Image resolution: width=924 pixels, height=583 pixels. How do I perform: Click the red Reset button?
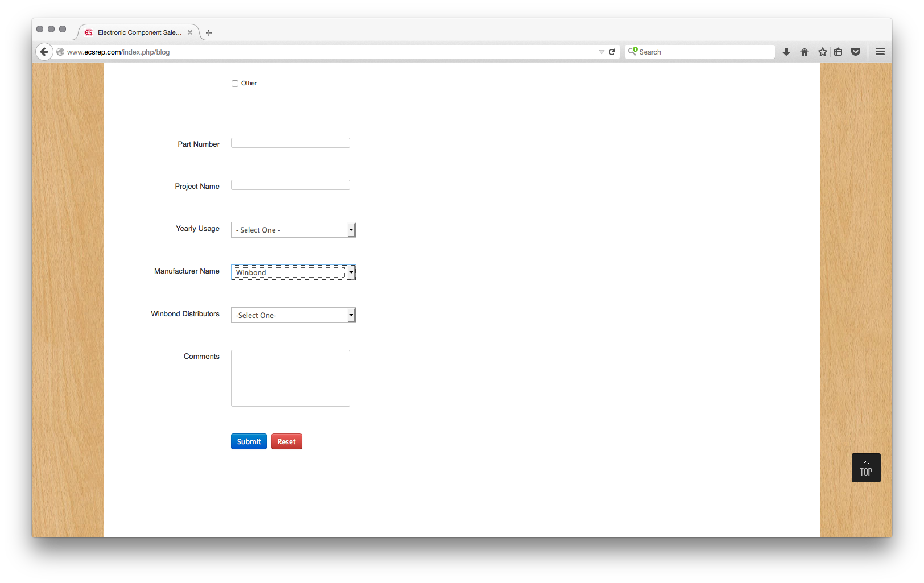click(x=287, y=441)
